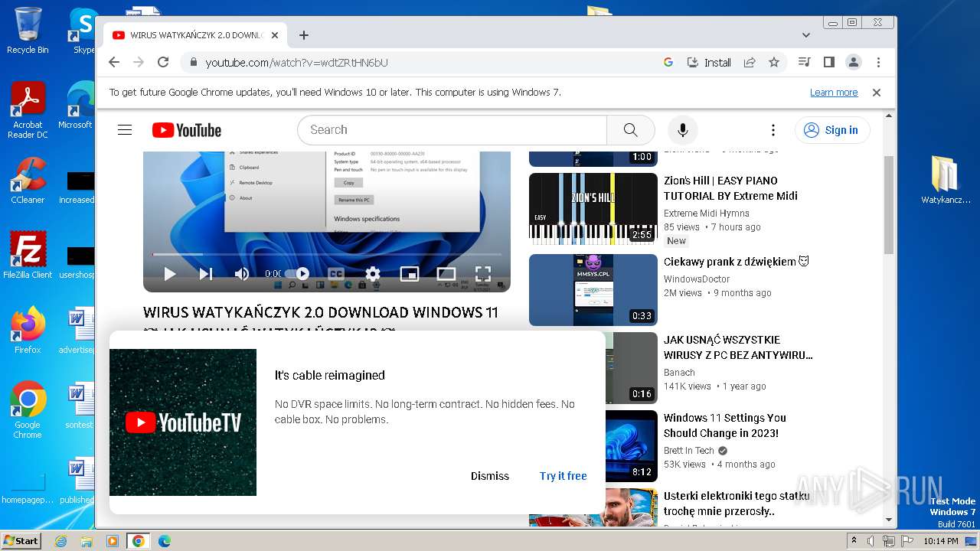Viewport: 980px width, 551px height.
Task: Click the Sign in button
Action: click(x=832, y=130)
